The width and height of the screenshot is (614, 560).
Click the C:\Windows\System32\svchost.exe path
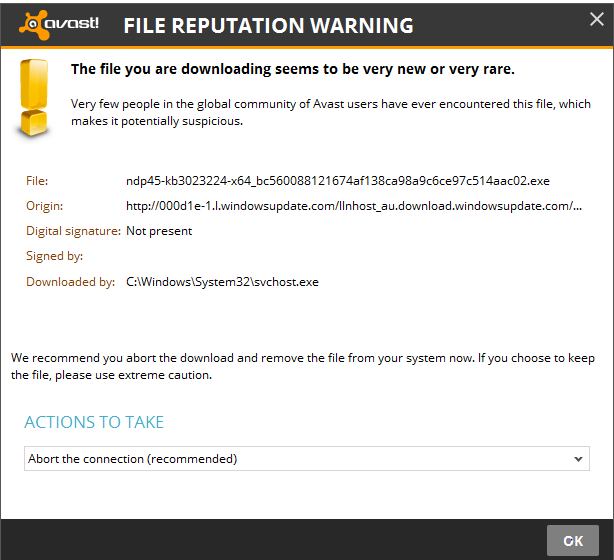(x=222, y=282)
